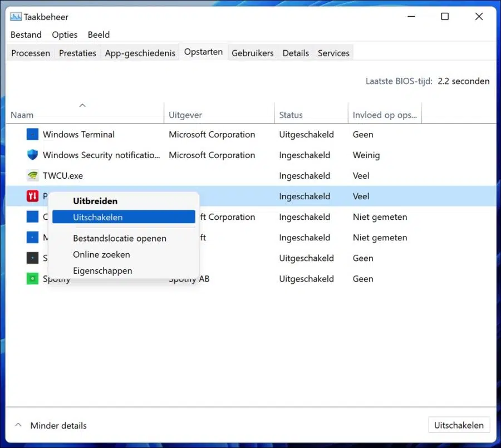Open Eigenschappen from the context menu
501x448 pixels.
(x=124, y=270)
